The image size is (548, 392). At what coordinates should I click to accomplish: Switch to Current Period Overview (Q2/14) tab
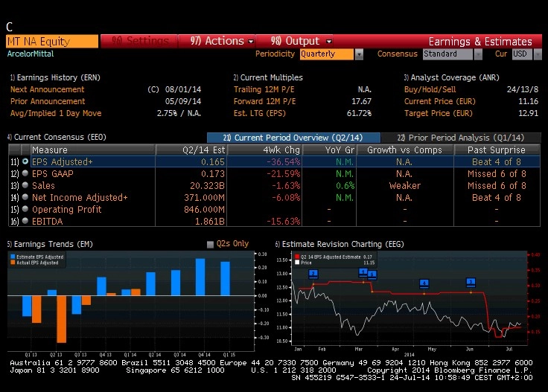(293, 138)
